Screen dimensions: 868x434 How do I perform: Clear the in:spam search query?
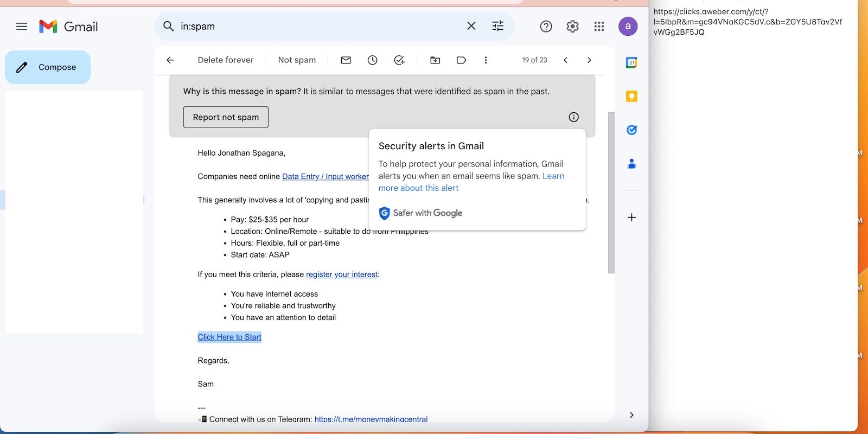coord(471,26)
